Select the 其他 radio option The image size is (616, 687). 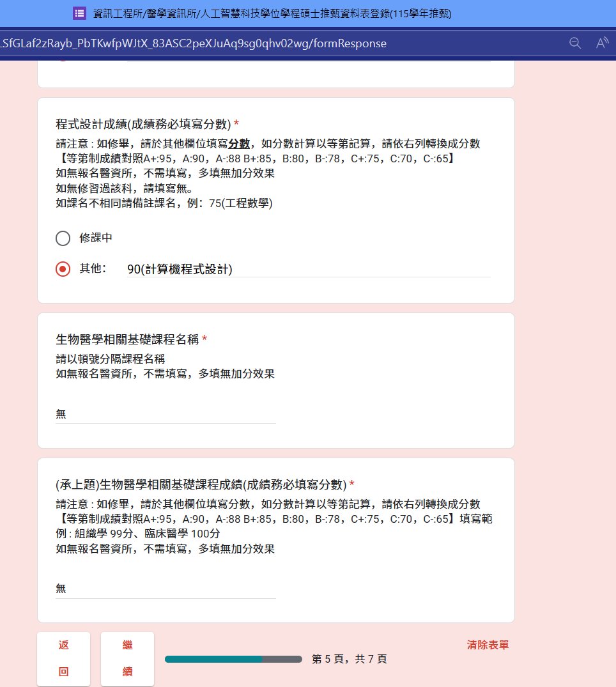pos(63,269)
